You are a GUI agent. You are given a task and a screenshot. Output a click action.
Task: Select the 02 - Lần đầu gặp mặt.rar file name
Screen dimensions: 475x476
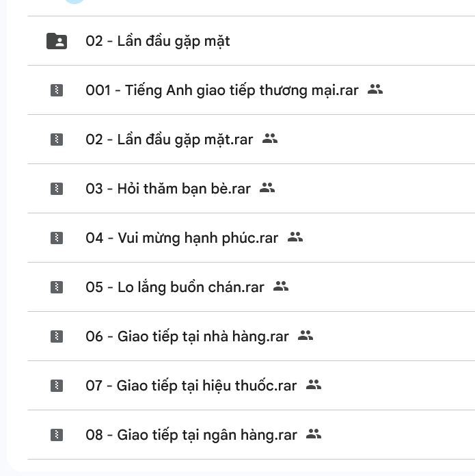click(x=169, y=140)
